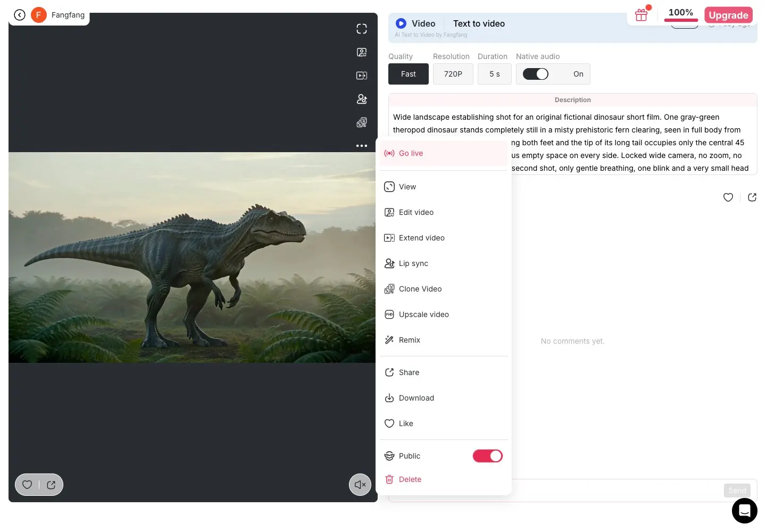This screenshot has width=766, height=532.
Task: Click the 'Text to video' label
Action: pos(479,23)
